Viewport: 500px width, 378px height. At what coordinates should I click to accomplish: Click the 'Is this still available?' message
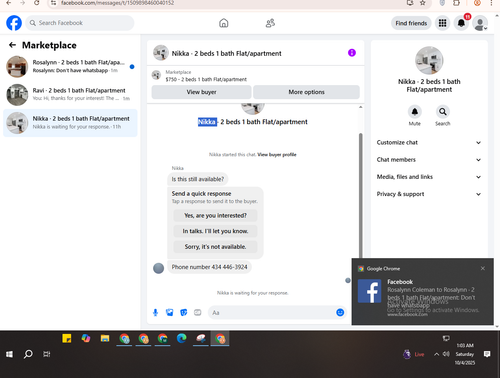[x=198, y=179]
